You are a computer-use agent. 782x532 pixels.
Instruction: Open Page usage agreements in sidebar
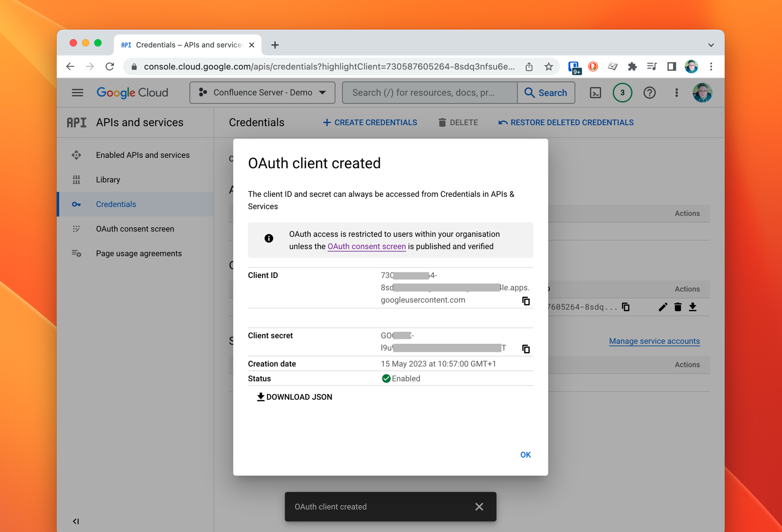click(x=139, y=254)
